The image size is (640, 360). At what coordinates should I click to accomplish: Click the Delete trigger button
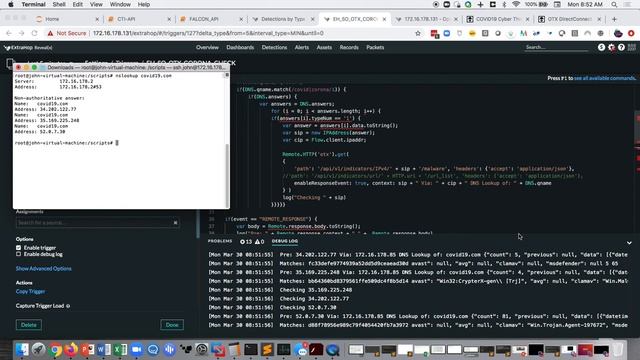click(29, 325)
